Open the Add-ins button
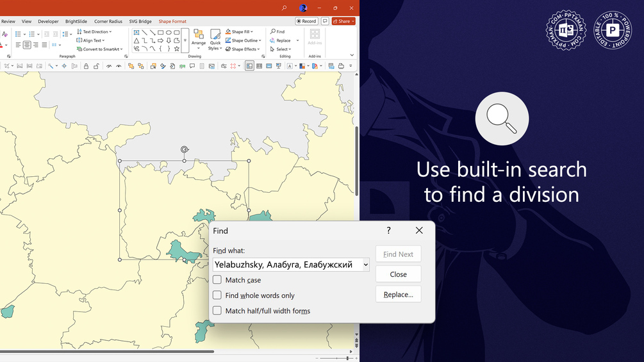Screen dimensions: 644x362 tap(315, 37)
